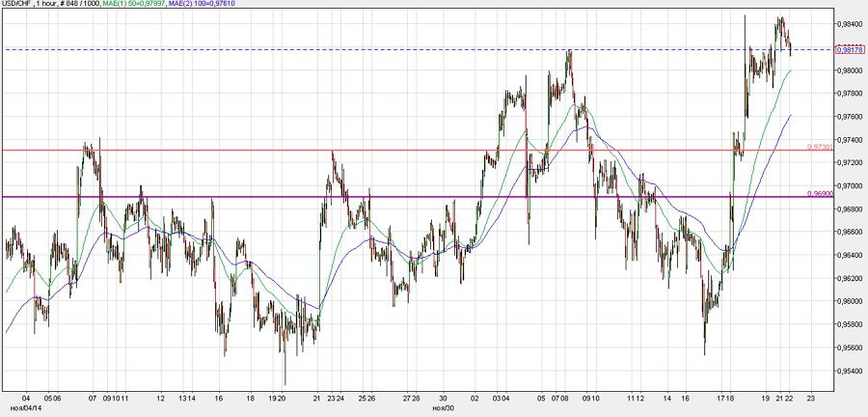Click the 0,95400 price axis label
Image resolution: width=868 pixels, height=417 pixels.
coord(850,371)
